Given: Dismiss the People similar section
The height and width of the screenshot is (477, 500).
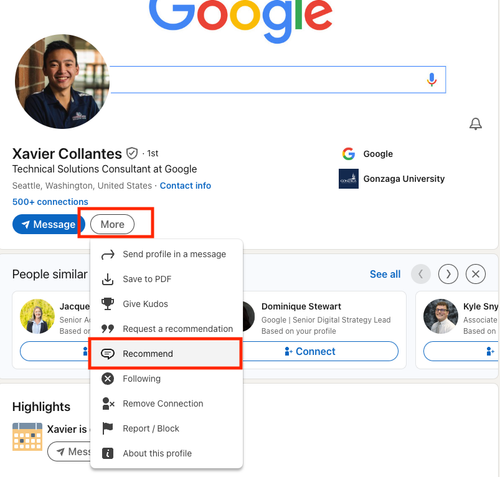Looking at the screenshot, I should (476, 274).
